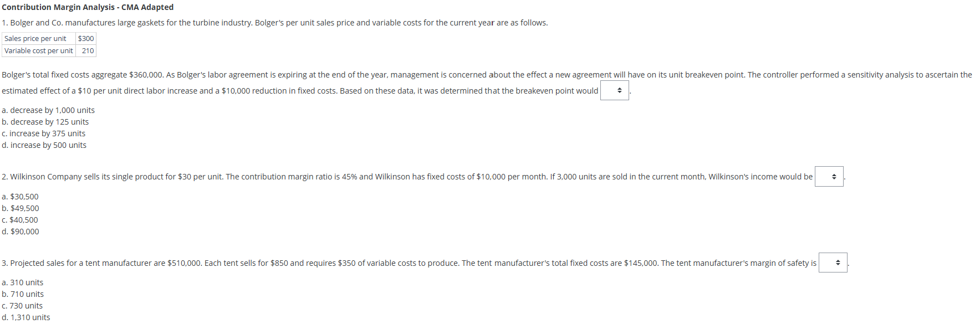980x329 pixels.
Task: Select answer 'b. 710 units'
Action: click(22, 294)
